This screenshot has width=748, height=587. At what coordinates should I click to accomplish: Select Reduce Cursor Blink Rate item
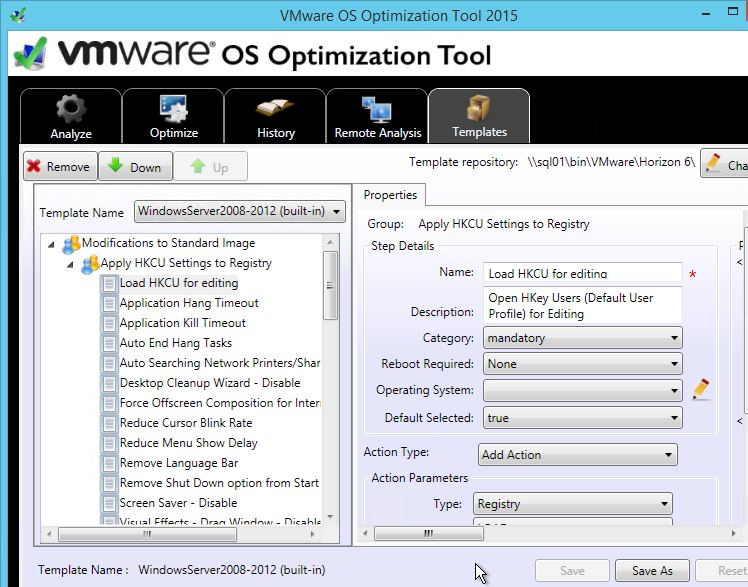[186, 423]
